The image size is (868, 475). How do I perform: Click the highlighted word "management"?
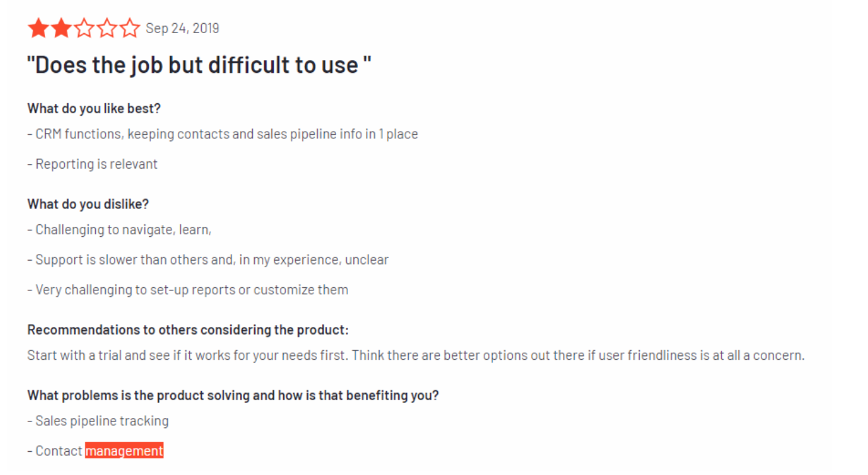point(124,451)
